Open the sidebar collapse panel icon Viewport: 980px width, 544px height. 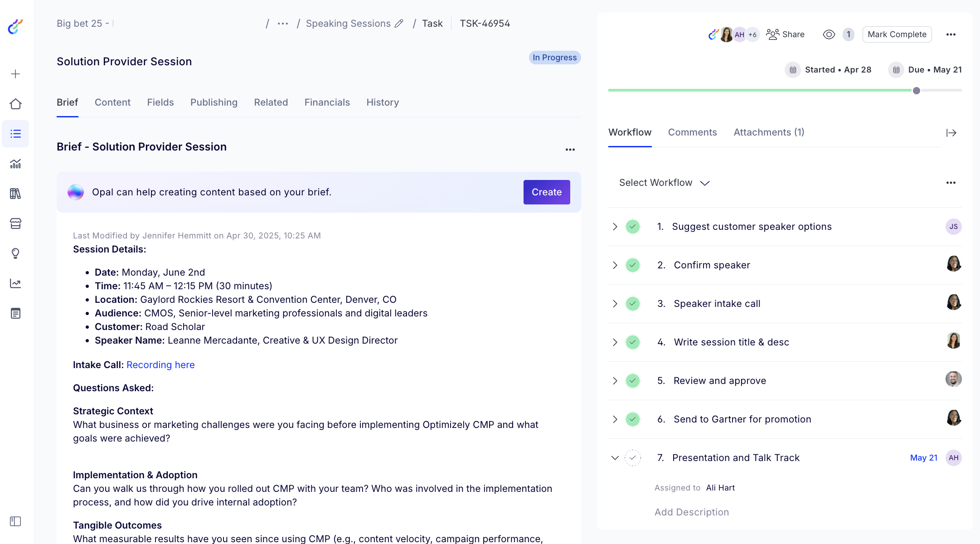(x=15, y=521)
